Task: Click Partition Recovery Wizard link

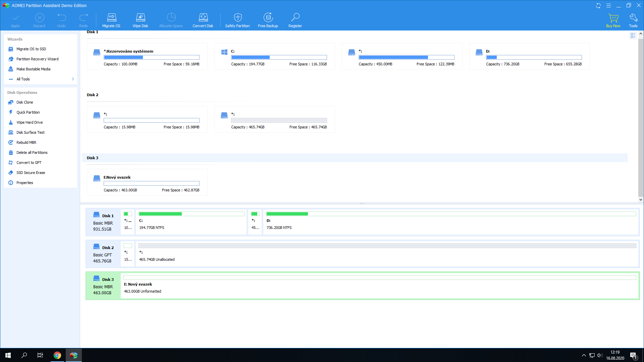Action: pos(37,59)
